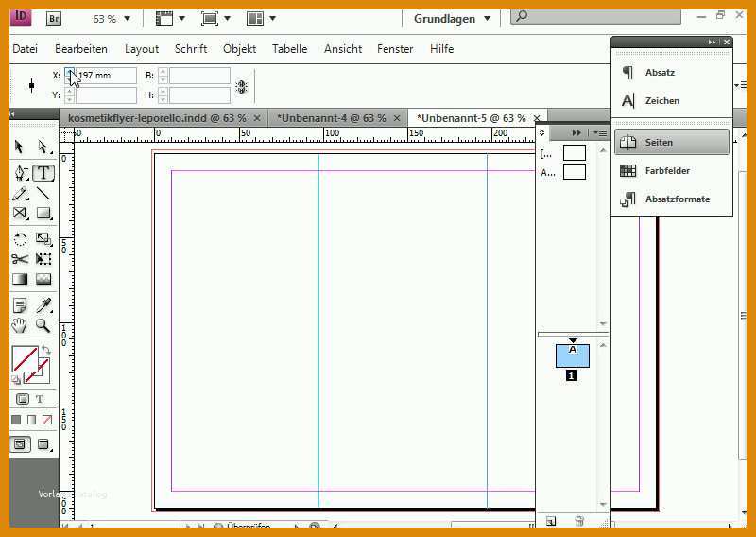Open the Seiten panel button
This screenshot has height=537, width=756.
coord(671,143)
